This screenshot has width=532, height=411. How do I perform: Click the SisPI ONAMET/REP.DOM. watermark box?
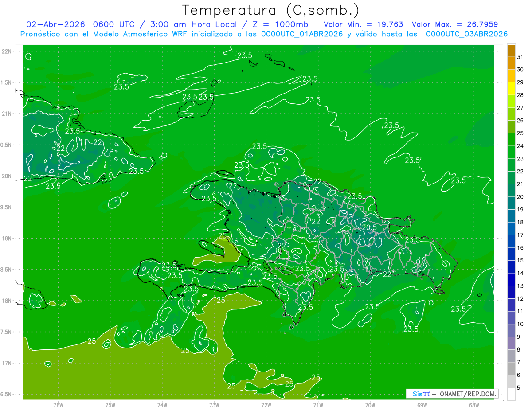tap(452, 394)
